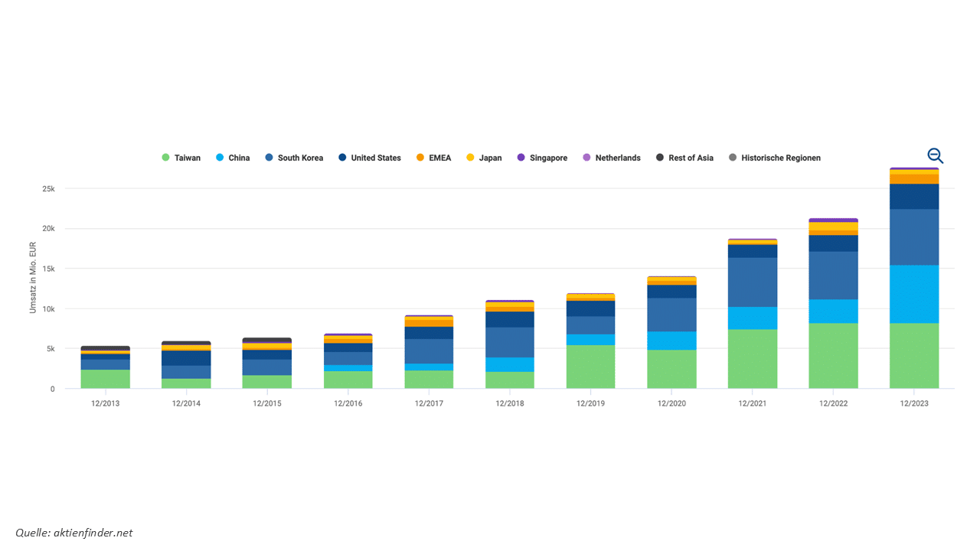Select the United States segment of 12/2014 bar
The height and width of the screenshot is (551, 980).
pos(186,357)
